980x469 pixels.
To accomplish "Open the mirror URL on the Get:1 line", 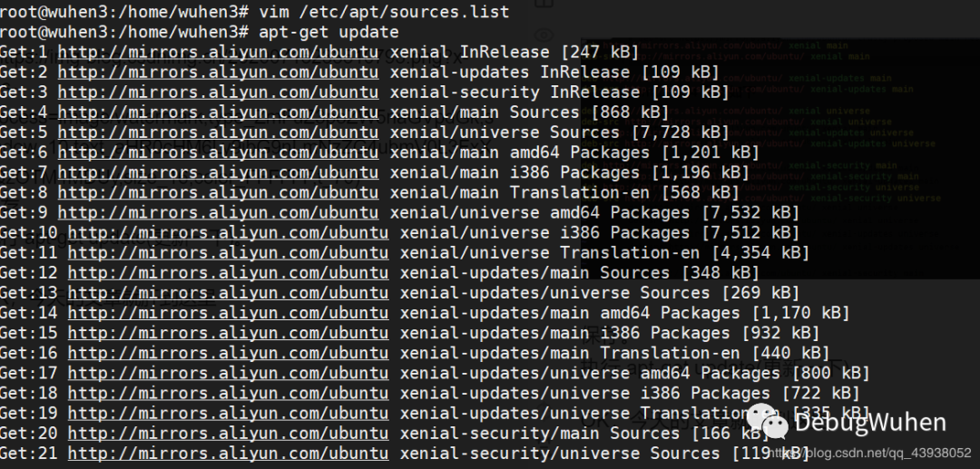I will (218, 53).
